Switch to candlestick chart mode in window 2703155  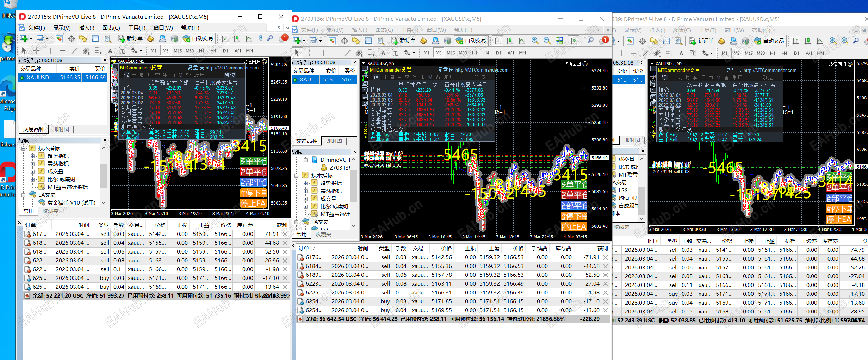(x=236, y=38)
